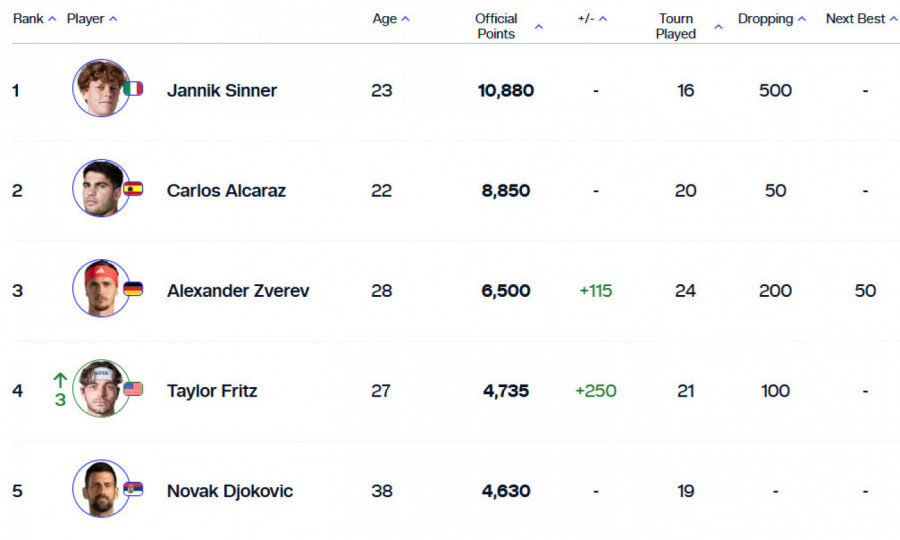This screenshot has width=900, height=540.
Task: Sort by Official Points column arrow
Action: 538,26
